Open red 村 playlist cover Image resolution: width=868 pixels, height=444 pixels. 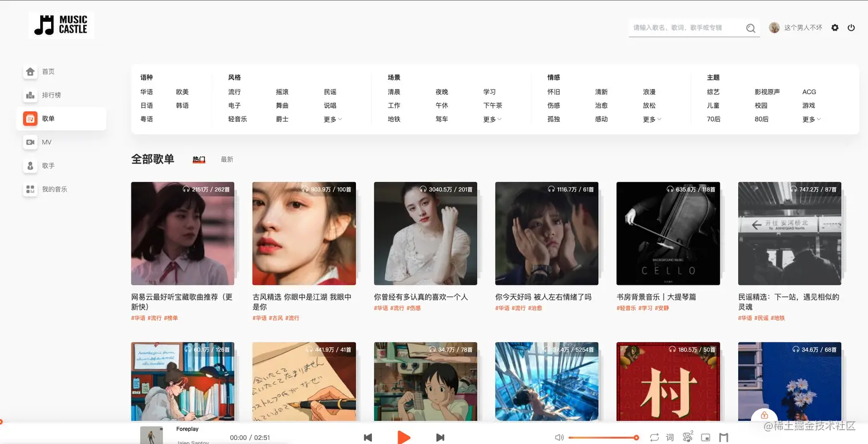[x=668, y=381]
